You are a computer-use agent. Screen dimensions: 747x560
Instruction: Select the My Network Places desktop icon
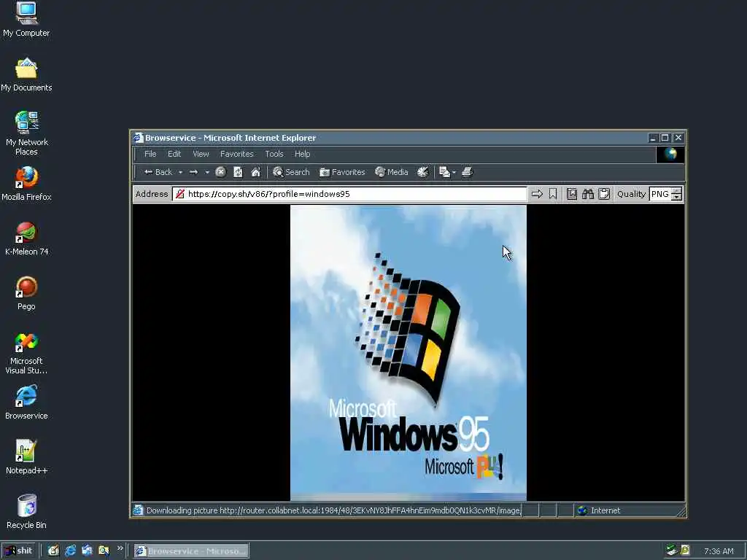pos(26,133)
